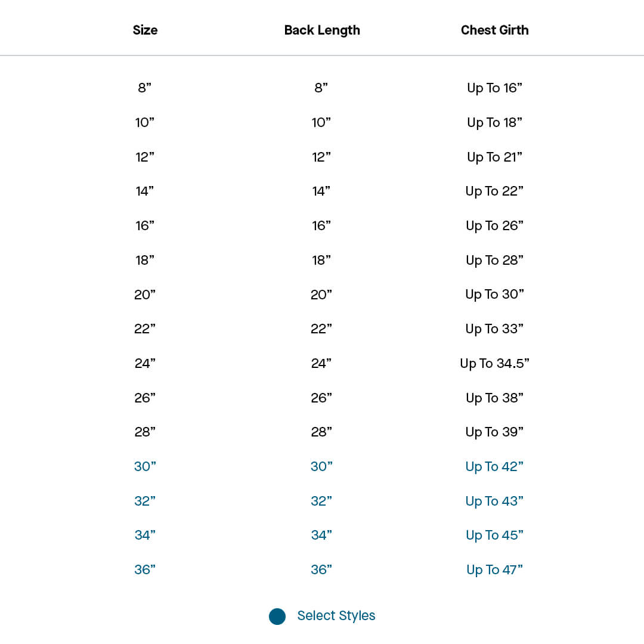Choose the 16” entry in Size column
The image size is (644, 644).
pos(145,226)
